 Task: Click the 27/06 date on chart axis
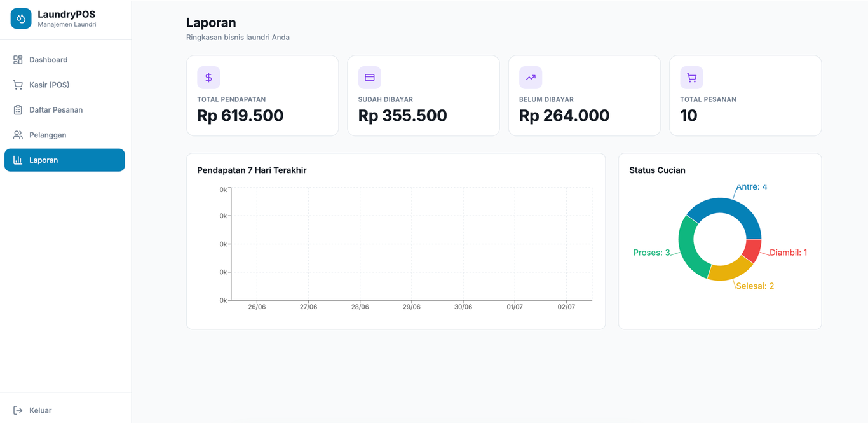point(308,307)
